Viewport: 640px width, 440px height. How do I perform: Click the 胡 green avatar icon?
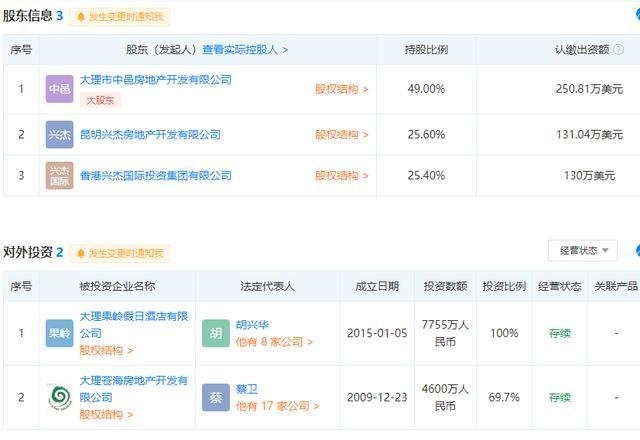[216, 333]
